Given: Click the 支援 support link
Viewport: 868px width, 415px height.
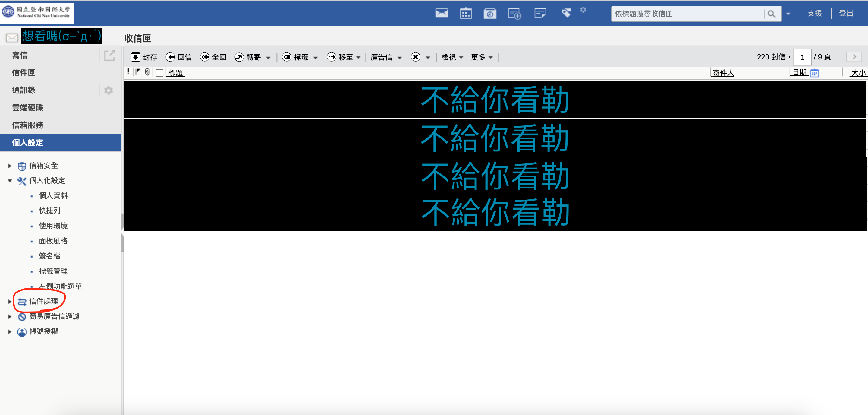Looking at the screenshot, I should point(814,13).
